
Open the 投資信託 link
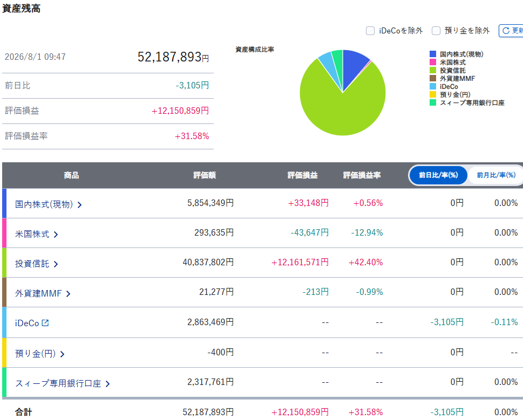pyautogui.click(x=32, y=264)
